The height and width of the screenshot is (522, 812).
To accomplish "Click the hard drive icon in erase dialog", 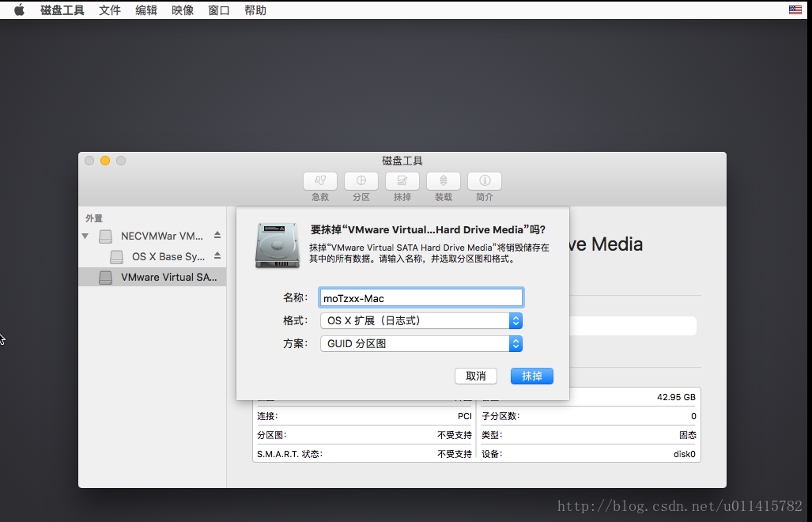I will click(x=278, y=245).
